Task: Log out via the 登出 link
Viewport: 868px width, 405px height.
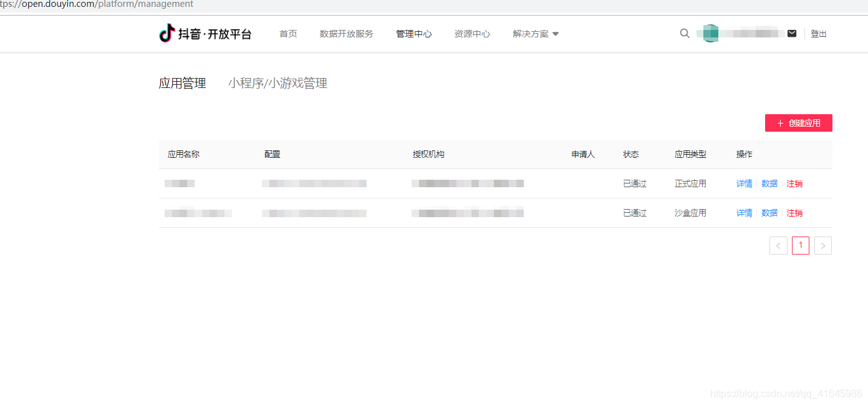Action: pos(819,33)
